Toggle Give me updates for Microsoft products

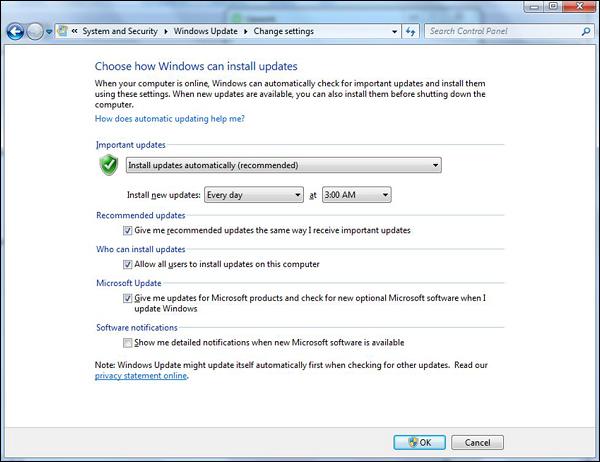coord(127,298)
